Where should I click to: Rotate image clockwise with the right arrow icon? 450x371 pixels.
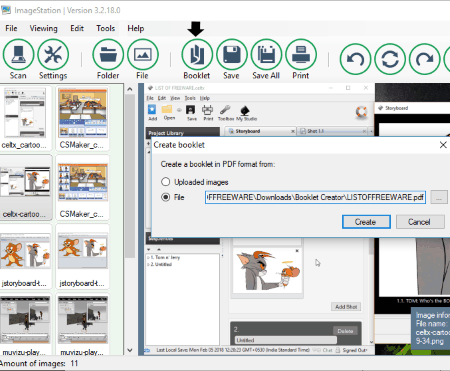424,59
